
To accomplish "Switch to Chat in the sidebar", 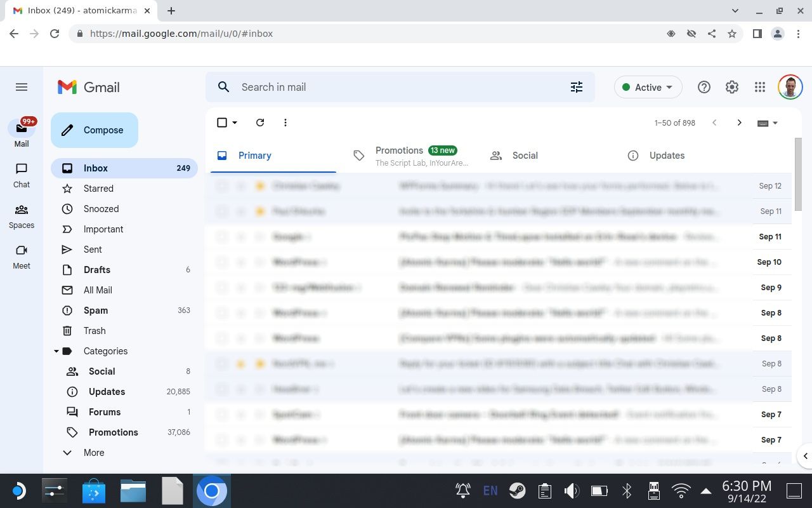I will 21,175.
